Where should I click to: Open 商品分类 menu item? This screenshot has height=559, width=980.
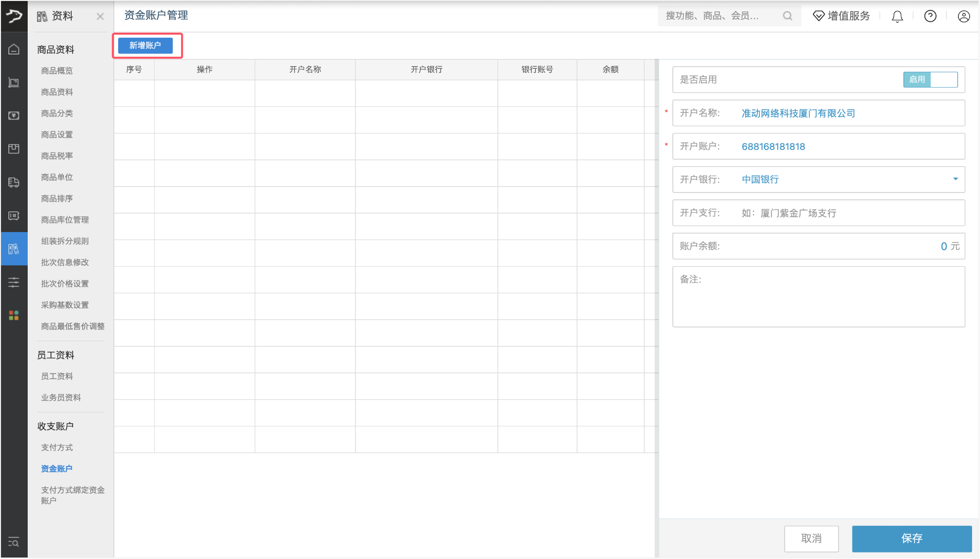click(x=57, y=113)
